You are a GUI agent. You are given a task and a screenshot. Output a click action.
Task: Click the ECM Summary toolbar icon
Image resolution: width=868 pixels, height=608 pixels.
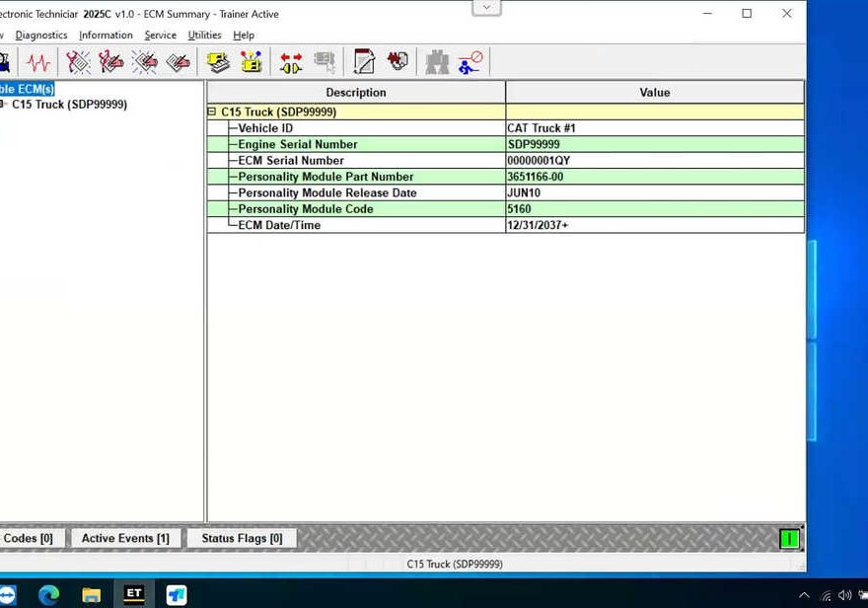pyautogui.click(x=218, y=62)
